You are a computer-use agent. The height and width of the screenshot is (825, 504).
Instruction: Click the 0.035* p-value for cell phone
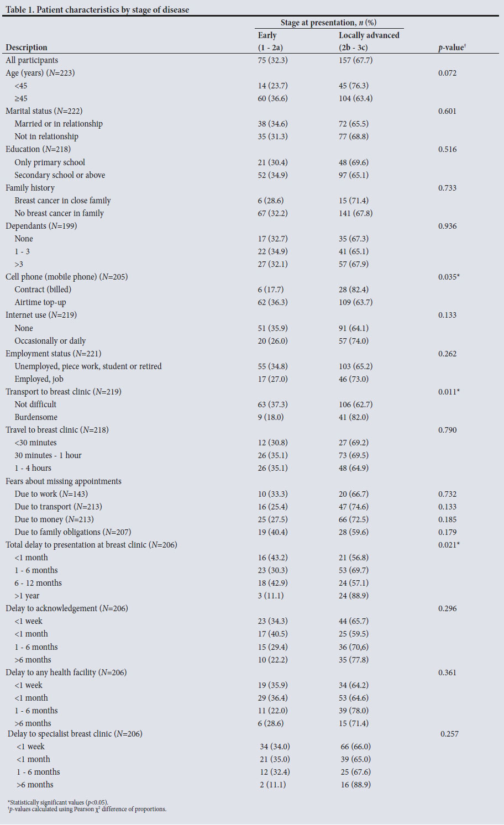449,276
